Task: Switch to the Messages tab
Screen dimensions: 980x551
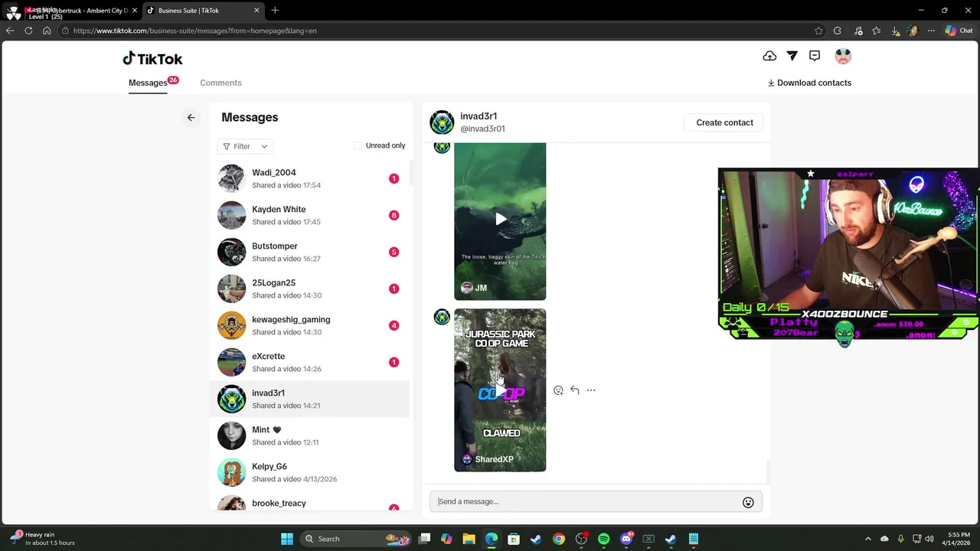Action: click(148, 83)
